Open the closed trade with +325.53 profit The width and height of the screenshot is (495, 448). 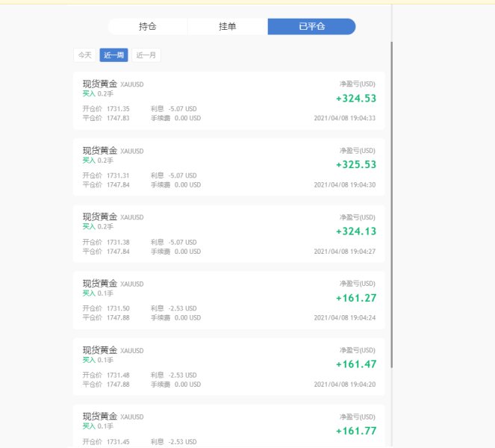point(229,167)
